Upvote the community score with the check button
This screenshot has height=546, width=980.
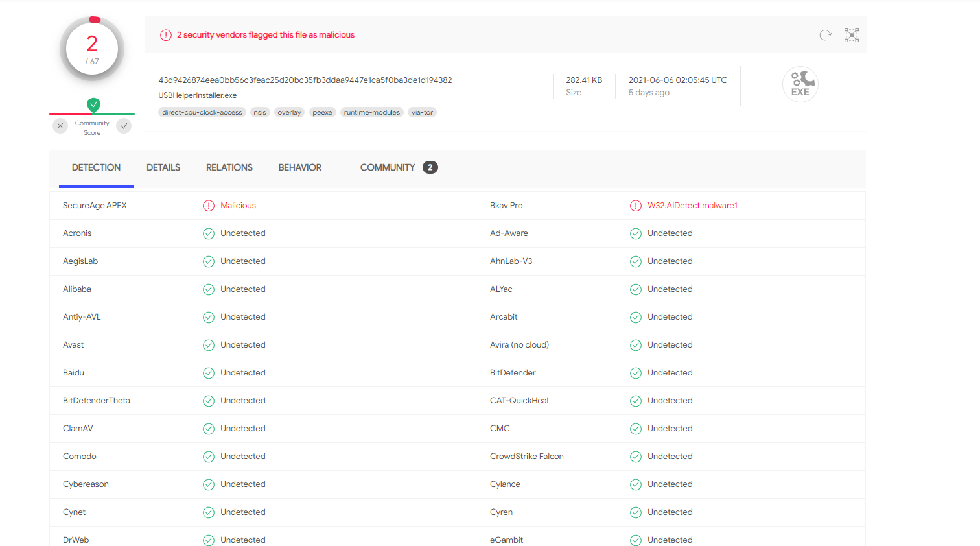click(124, 126)
